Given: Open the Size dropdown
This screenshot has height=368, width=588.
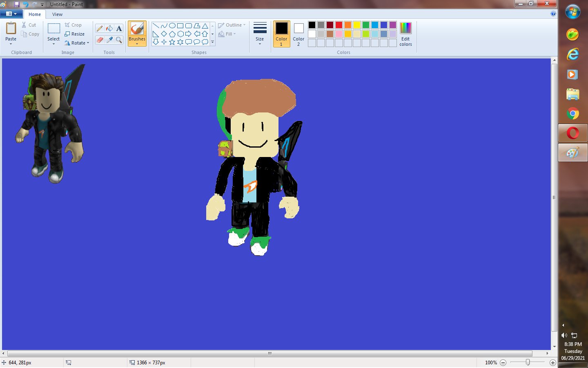Looking at the screenshot, I should coord(260,34).
